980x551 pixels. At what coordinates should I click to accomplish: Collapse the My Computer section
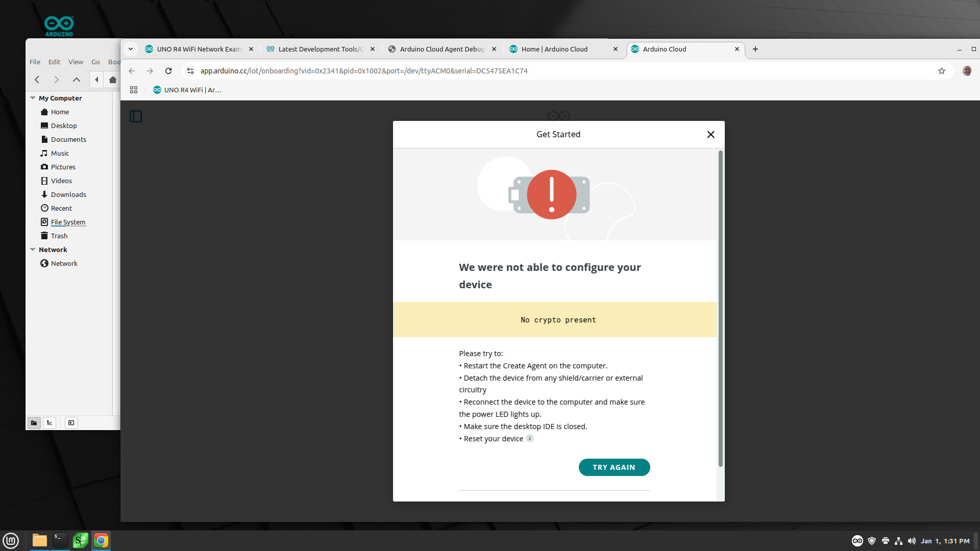(33, 97)
